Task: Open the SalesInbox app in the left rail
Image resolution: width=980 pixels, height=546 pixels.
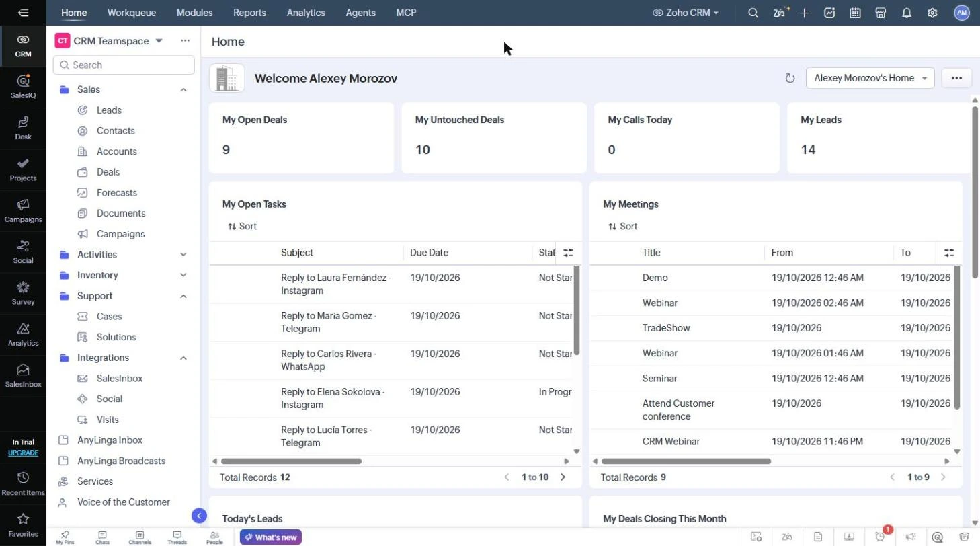Action: 23,376
